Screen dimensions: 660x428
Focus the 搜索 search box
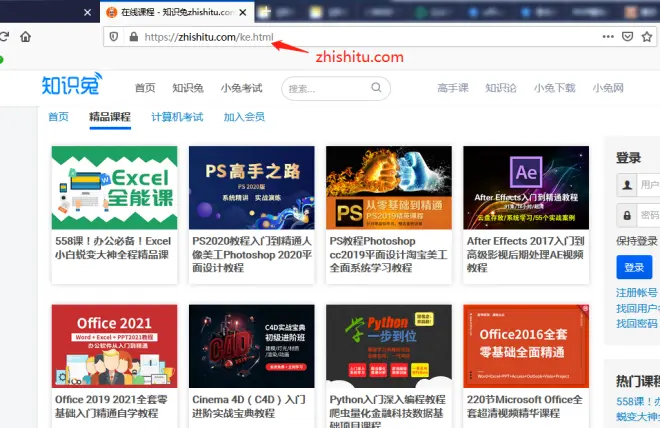pyautogui.click(x=336, y=88)
